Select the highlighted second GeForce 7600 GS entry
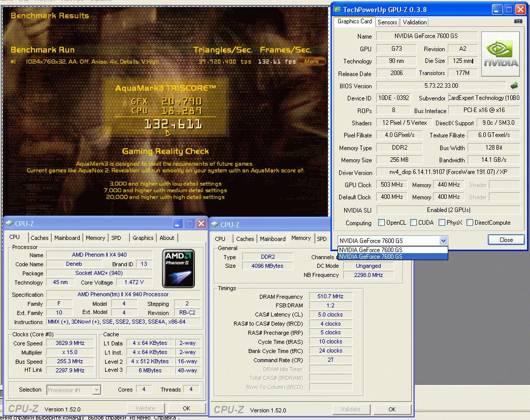Image resolution: width=530 pixels, height=420 pixels. (393, 257)
